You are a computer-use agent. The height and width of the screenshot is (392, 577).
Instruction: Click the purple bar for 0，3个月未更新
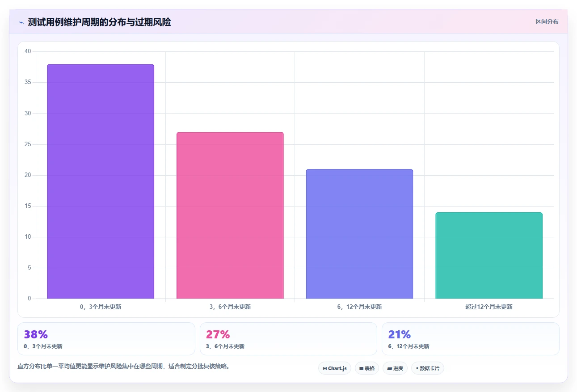pyautogui.click(x=101, y=181)
